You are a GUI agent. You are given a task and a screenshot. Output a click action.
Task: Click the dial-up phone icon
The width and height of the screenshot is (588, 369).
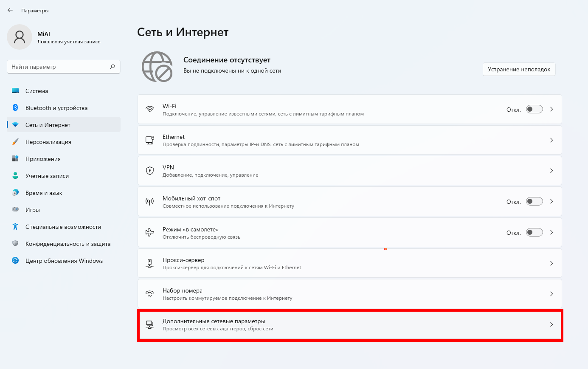[x=150, y=294]
